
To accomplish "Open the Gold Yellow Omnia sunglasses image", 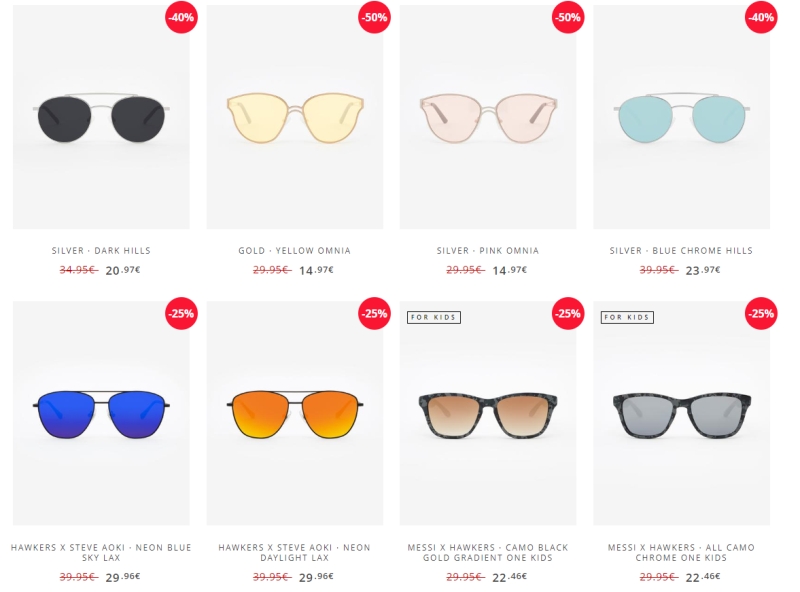I will point(295,117).
